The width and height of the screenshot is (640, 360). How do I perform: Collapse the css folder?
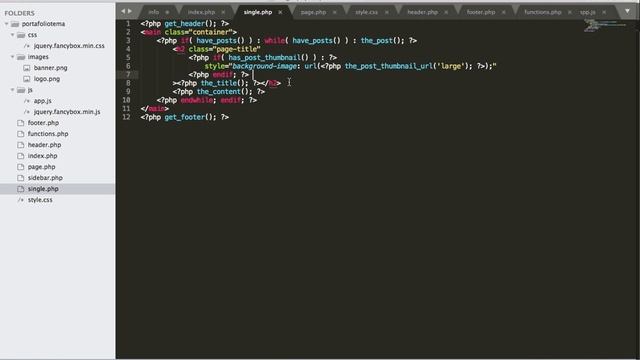coord(13,35)
